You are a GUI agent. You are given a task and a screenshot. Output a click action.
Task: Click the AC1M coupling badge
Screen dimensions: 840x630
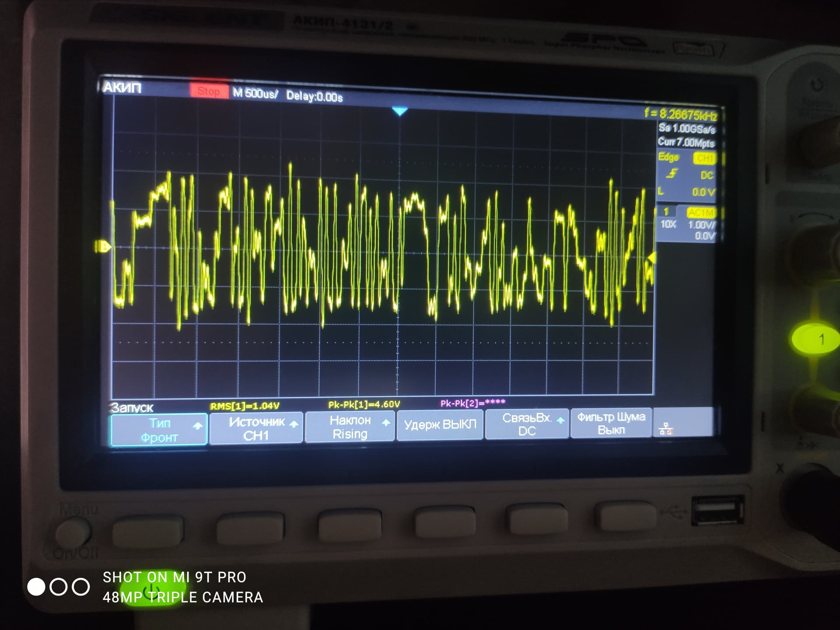(701, 213)
